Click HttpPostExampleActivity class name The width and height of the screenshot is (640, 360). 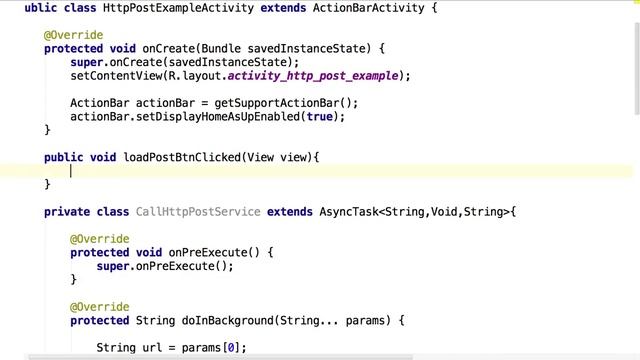pyautogui.click(x=178, y=8)
